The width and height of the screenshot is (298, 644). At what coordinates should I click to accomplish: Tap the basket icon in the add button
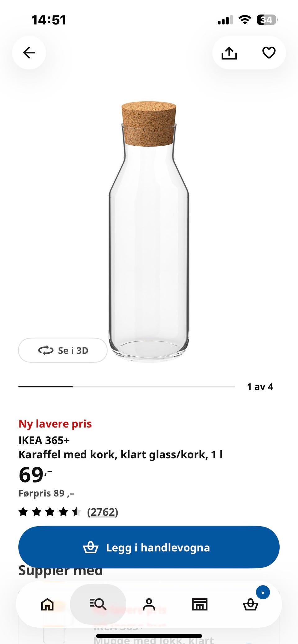(91, 547)
